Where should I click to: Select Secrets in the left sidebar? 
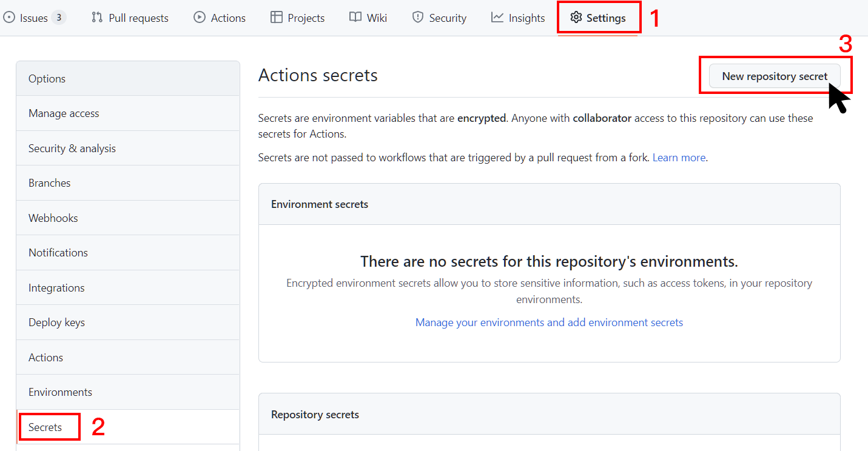45,427
